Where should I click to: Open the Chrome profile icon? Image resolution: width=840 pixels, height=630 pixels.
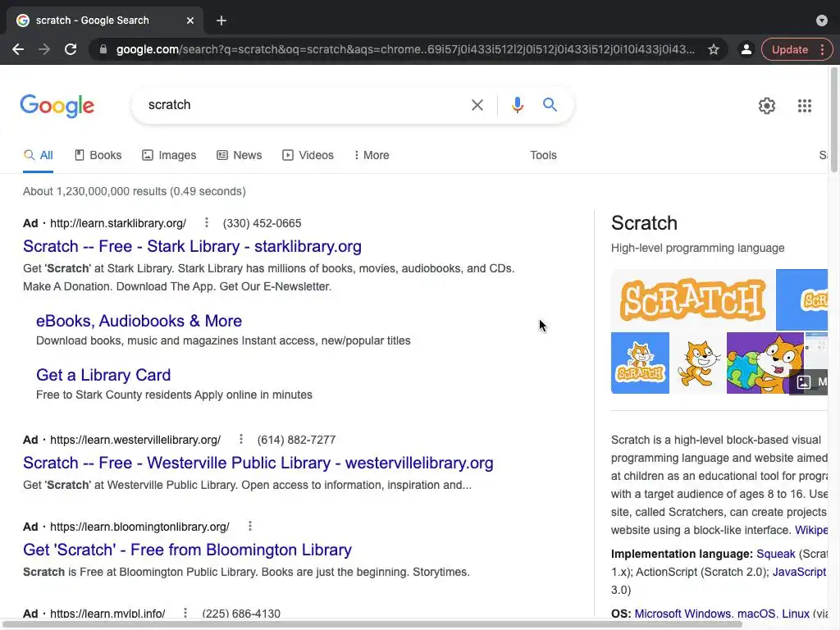[x=746, y=49]
